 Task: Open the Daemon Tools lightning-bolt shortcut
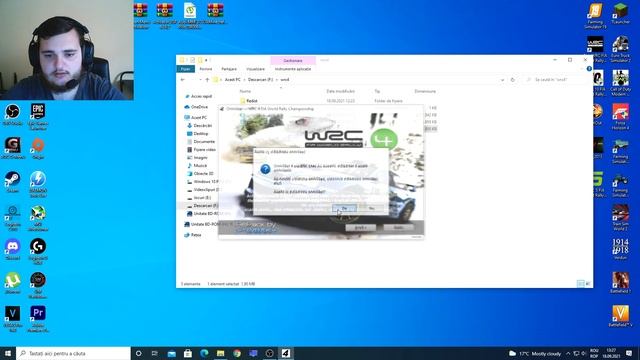click(38, 184)
